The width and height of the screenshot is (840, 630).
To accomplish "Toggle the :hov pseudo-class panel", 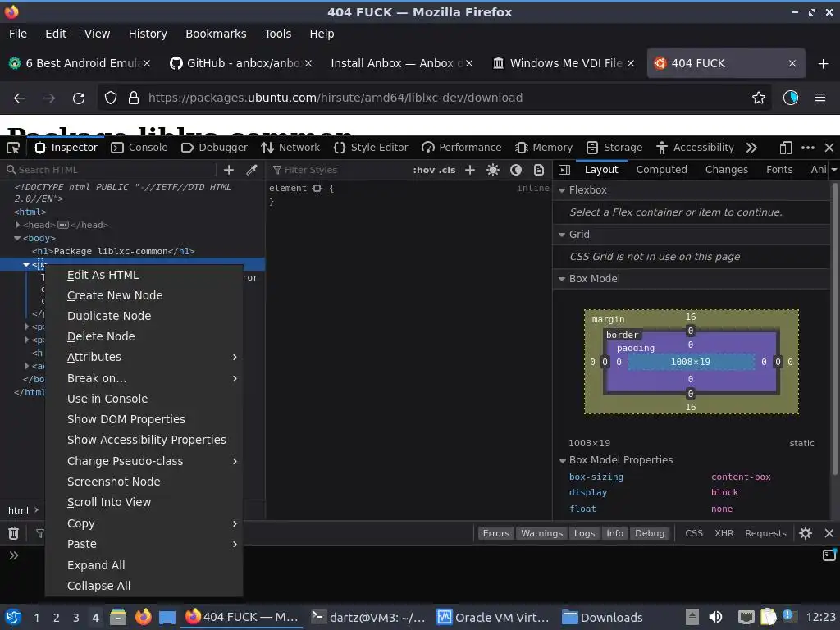I will 424,170.
